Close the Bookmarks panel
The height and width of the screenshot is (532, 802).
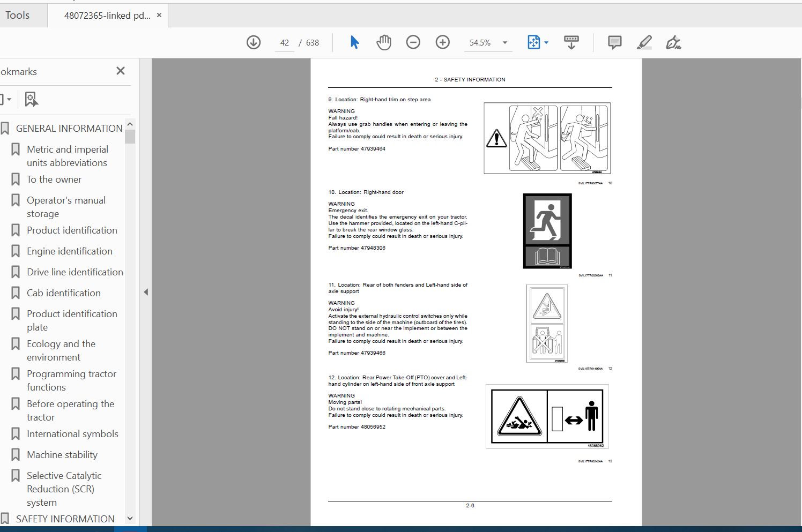121,71
